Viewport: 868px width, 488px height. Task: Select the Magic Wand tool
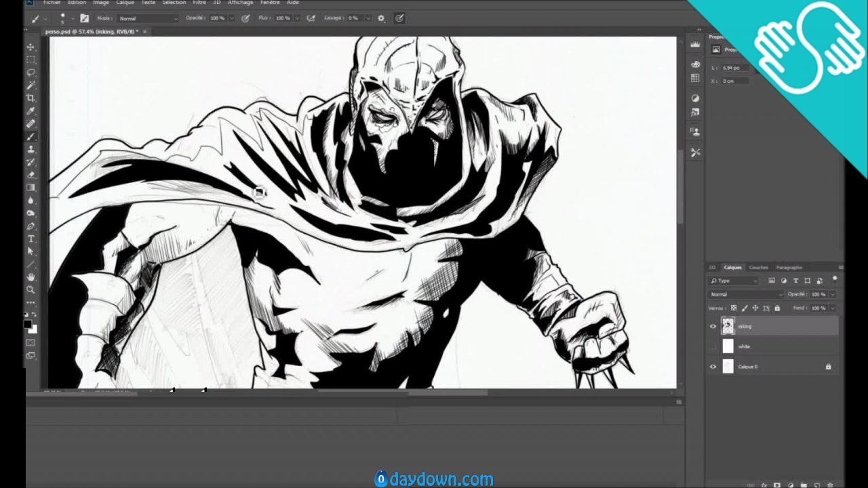coord(31,85)
